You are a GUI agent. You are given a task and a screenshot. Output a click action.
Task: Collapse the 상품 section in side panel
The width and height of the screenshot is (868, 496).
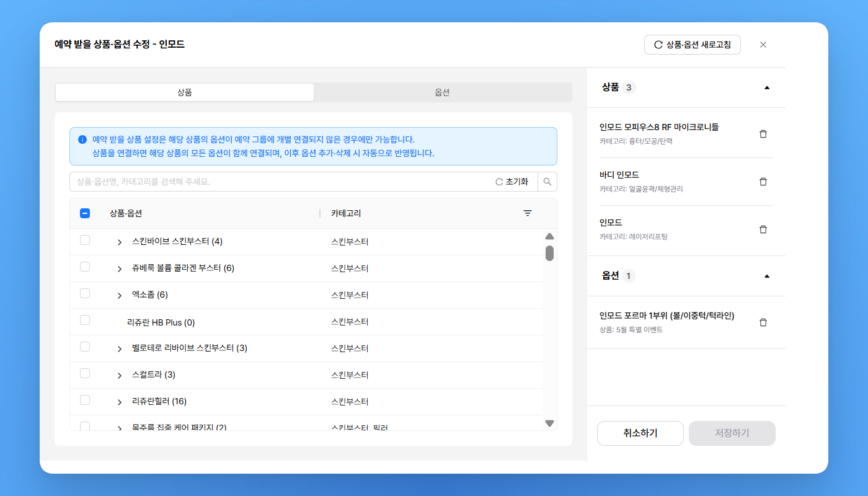[767, 87]
